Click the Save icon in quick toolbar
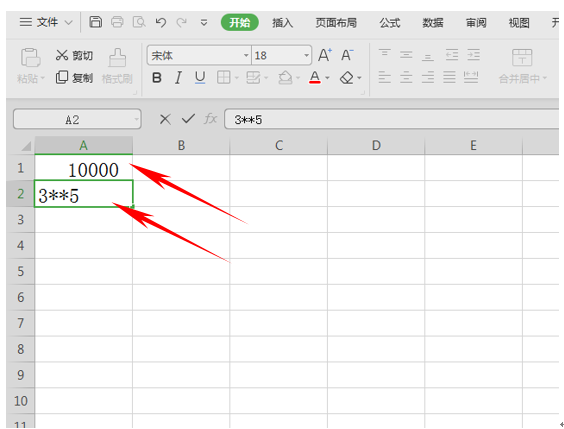 pyautogui.click(x=95, y=22)
